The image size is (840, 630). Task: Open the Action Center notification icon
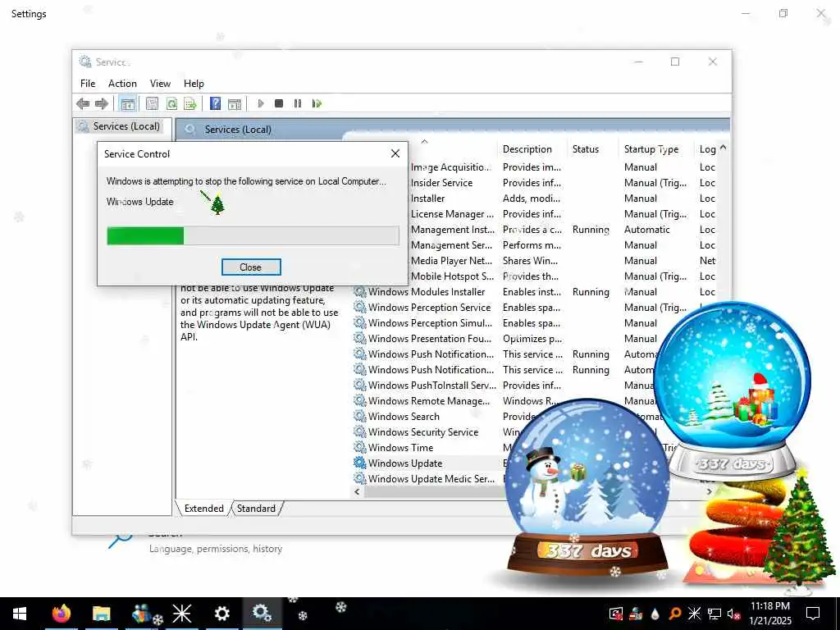pos(813,614)
